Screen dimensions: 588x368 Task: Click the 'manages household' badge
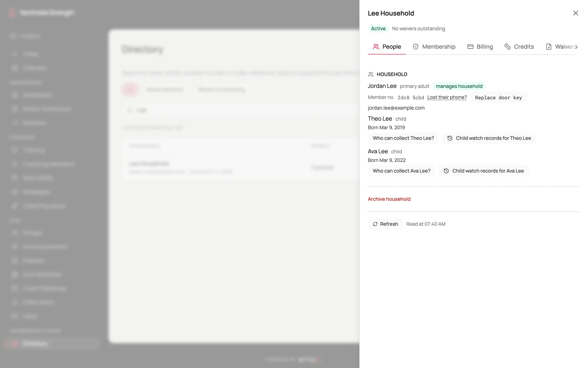[x=459, y=86]
